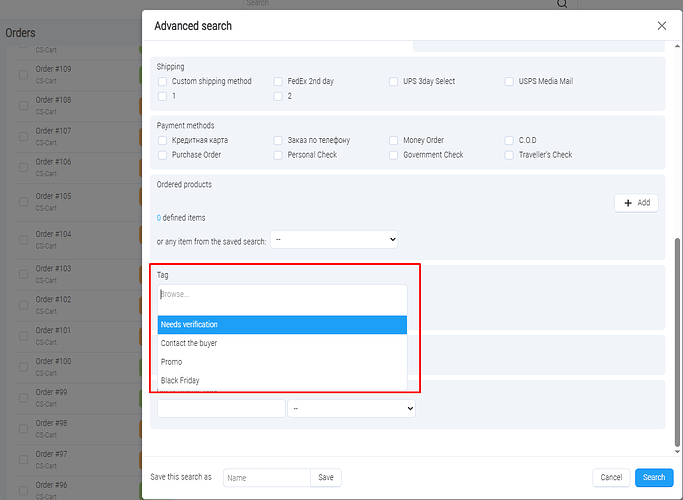Click Add button for ordered products
This screenshot has width=683, height=500.
coord(636,203)
